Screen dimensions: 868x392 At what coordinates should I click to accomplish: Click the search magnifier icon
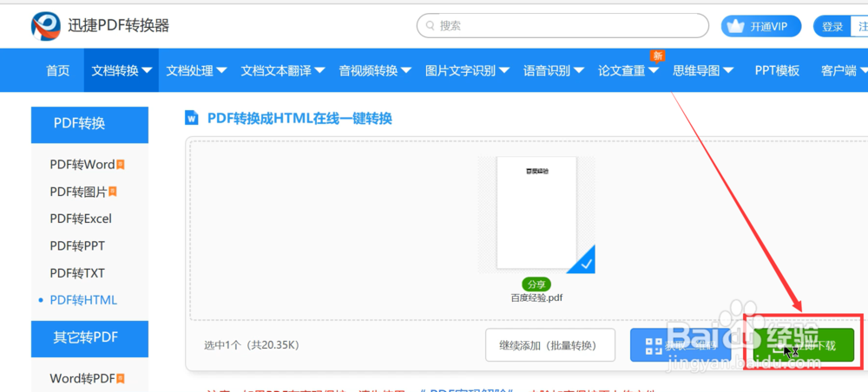coord(430,26)
